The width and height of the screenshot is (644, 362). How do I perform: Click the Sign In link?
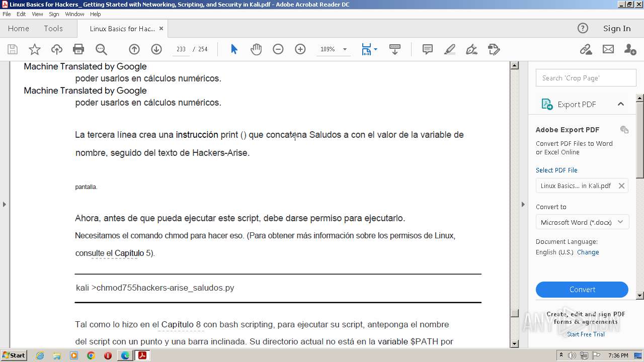coord(617,29)
